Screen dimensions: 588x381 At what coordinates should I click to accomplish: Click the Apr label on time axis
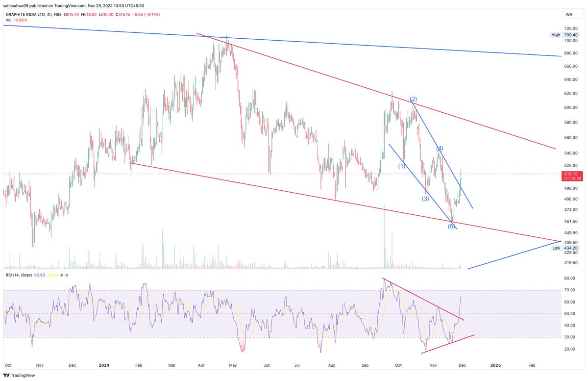(x=202, y=365)
